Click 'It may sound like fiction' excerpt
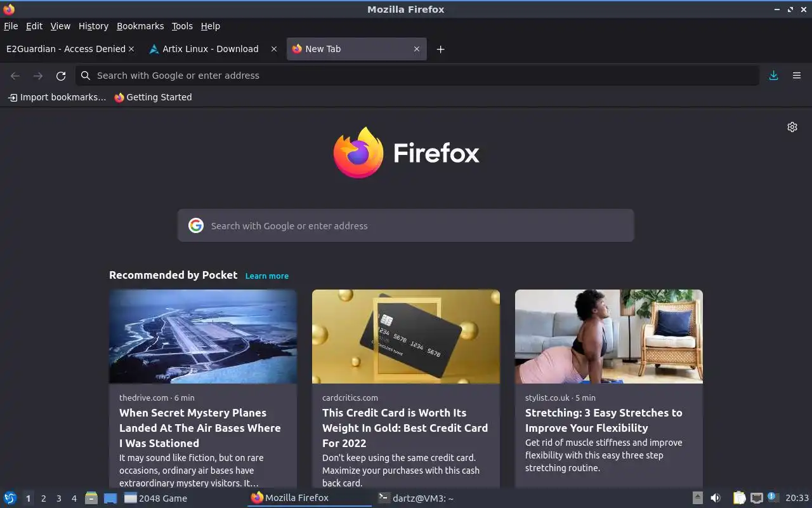The height and width of the screenshot is (508, 812). (x=191, y=470)
